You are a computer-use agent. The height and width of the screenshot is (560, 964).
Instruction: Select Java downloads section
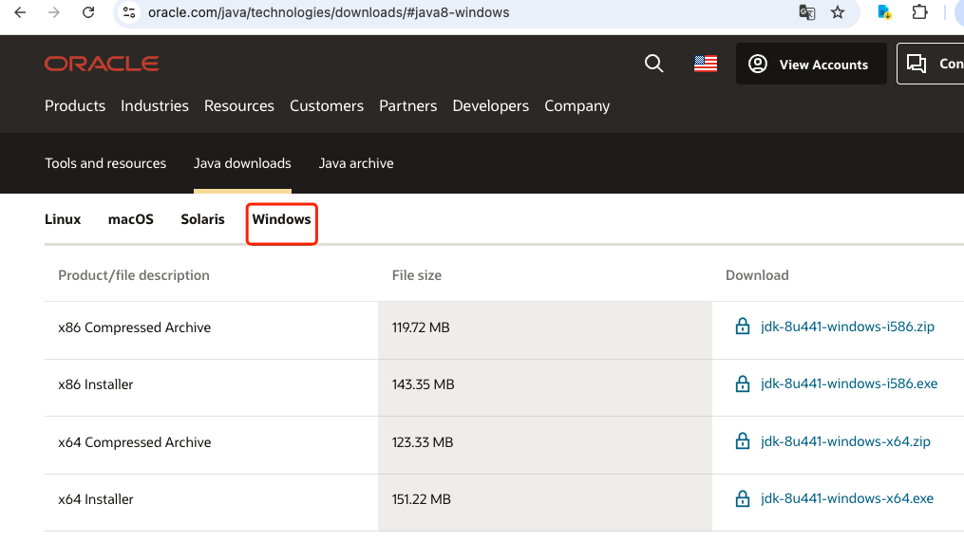tap(242, 163)
